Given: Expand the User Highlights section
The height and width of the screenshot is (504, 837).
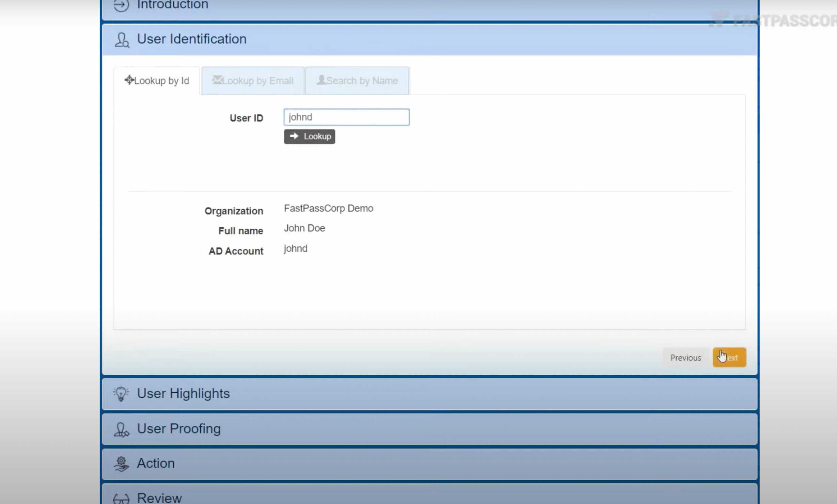Looking at the screenshot, I should [x=429, y=394].
